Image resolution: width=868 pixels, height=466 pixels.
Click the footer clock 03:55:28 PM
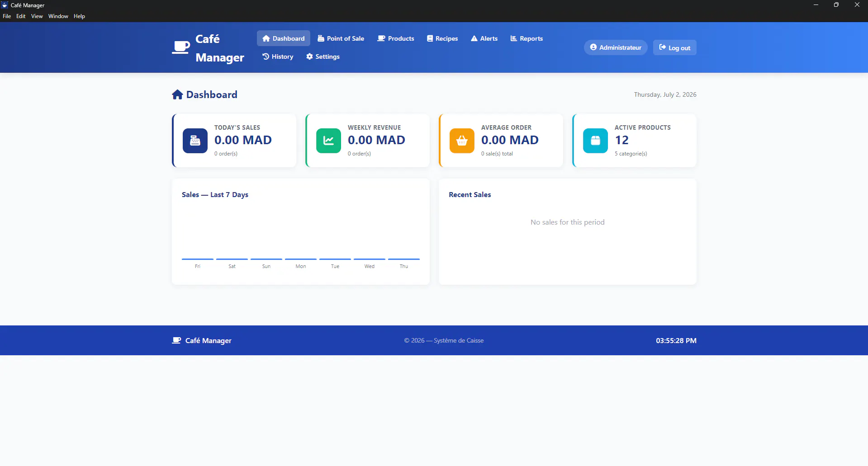tap(676, 340)
